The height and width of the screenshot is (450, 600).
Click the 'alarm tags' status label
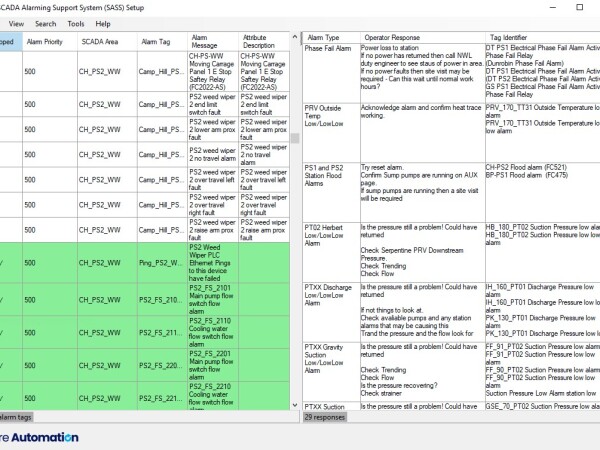pos(15,417)
